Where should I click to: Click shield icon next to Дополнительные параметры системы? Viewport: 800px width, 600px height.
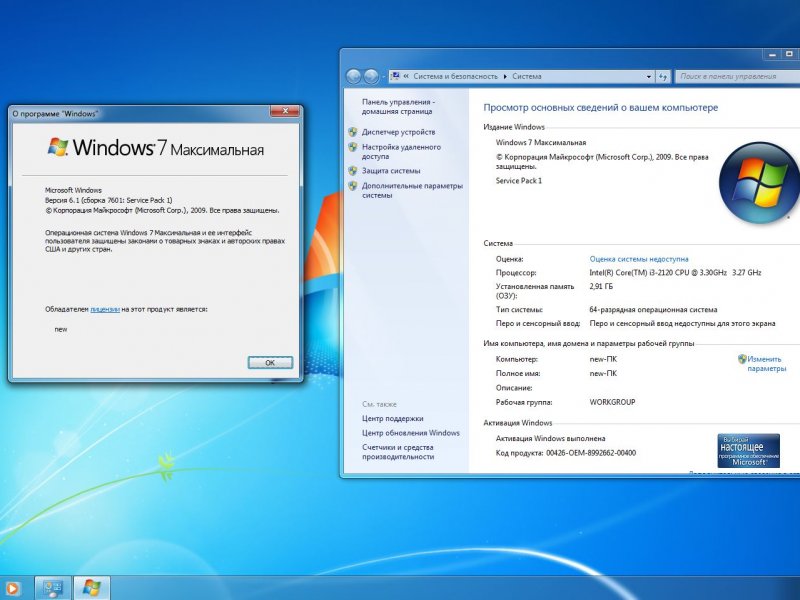(353, 186)
